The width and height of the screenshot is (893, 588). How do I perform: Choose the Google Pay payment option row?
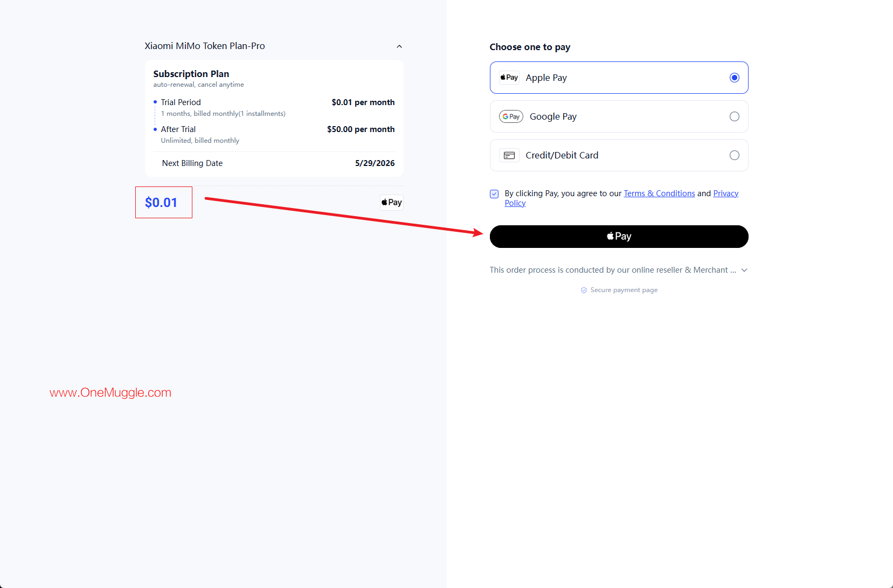[619, 116]
